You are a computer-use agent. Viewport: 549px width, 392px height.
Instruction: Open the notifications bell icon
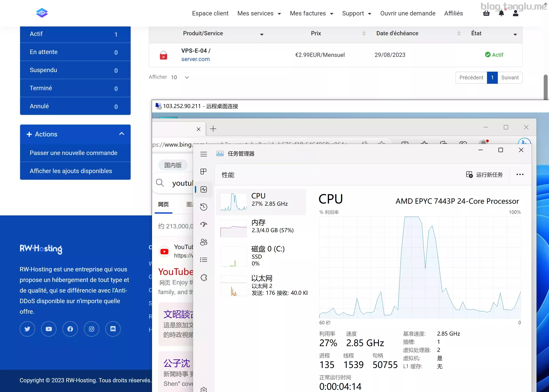[x=501, y=13]
